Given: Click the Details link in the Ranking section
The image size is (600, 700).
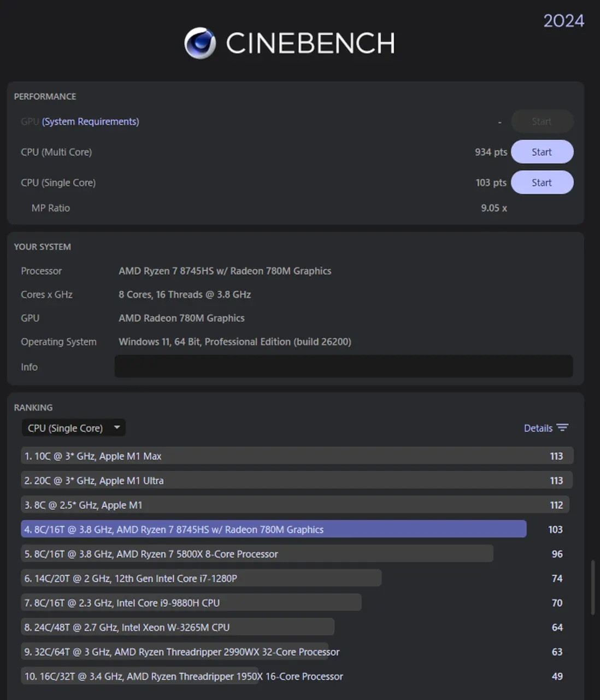Looking at the screenshot, I should pos(538,428).
